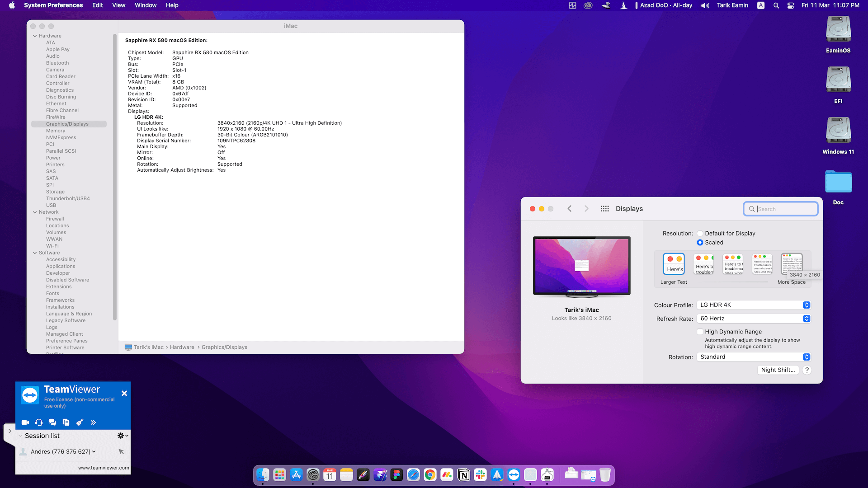Open the TeamViewer chat icon
The height and width of the screenshot is (488, 868).
click(52, 422)
